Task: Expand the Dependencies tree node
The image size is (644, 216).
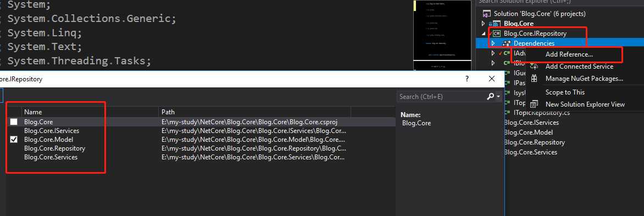Action: tap(493, 43)
